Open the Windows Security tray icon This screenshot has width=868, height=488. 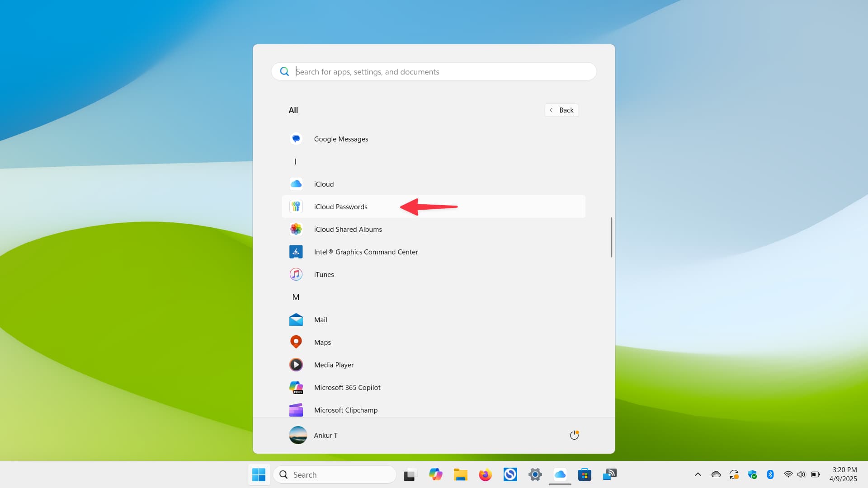[x=752, y=474]
